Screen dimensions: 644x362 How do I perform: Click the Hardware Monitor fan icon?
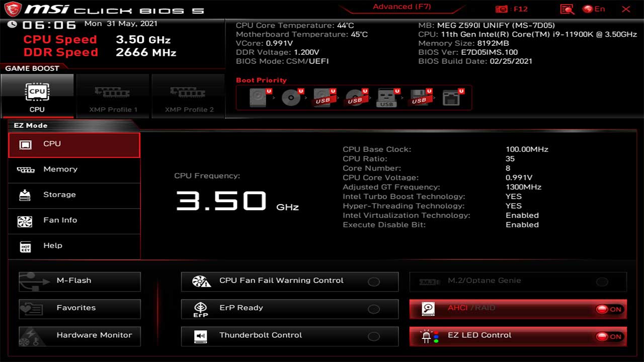[x=33, y=336]
